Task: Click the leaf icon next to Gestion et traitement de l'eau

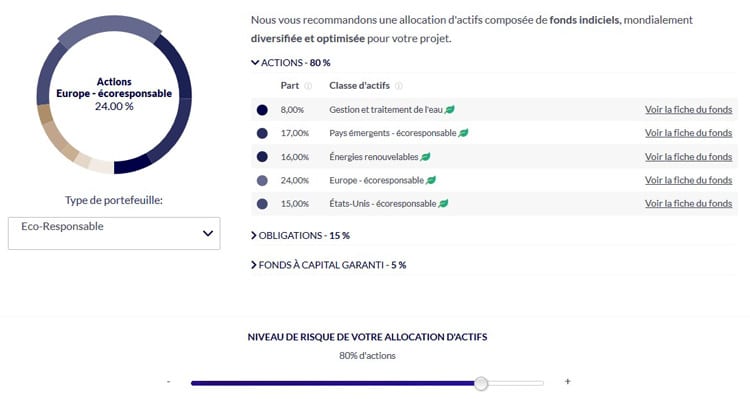Action: (450, 110)
